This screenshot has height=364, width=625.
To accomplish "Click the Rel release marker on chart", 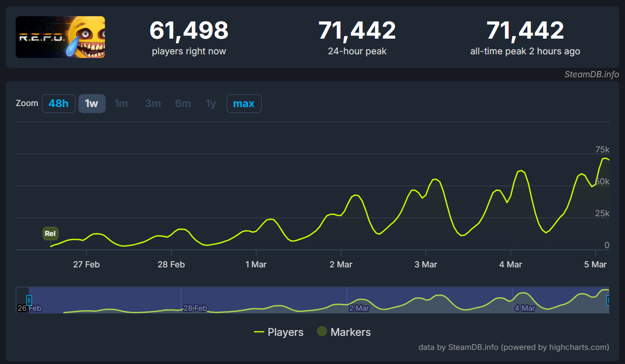I will tap(50, 233).
